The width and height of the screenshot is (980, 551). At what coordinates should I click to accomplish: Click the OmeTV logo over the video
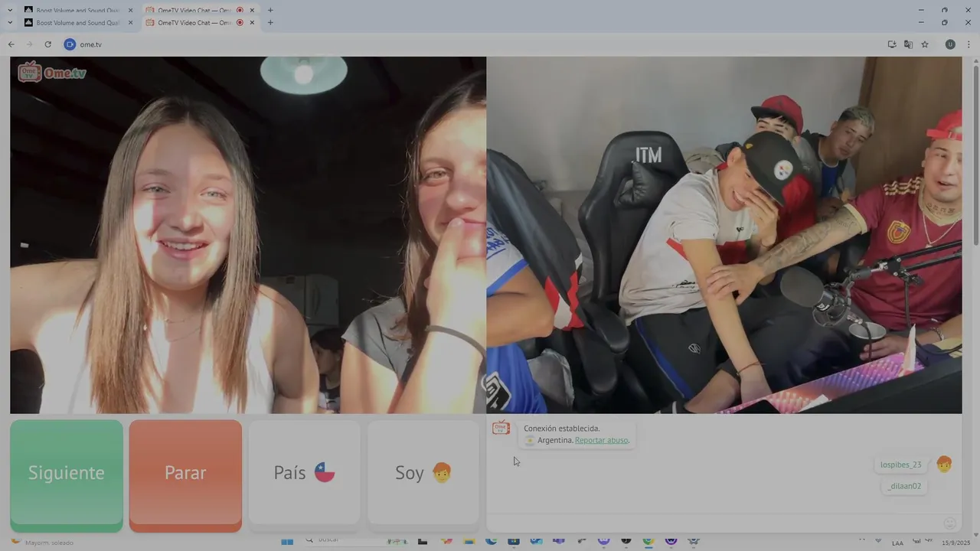pos(52,72)
